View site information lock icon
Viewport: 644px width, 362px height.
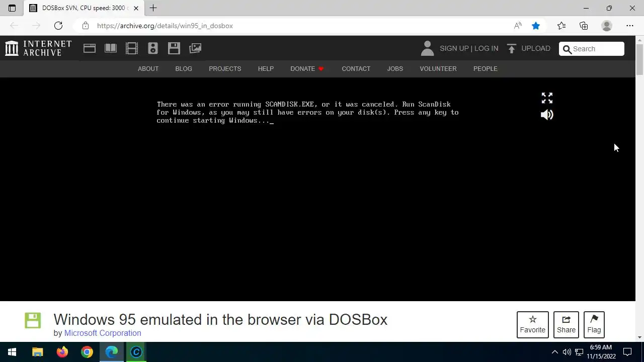point(86,26)
